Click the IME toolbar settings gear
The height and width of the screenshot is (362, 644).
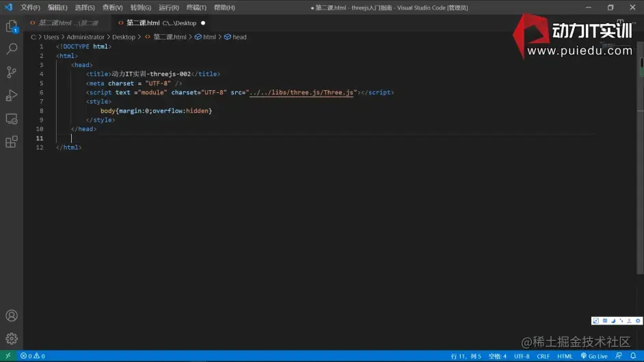tap(637, 321)
